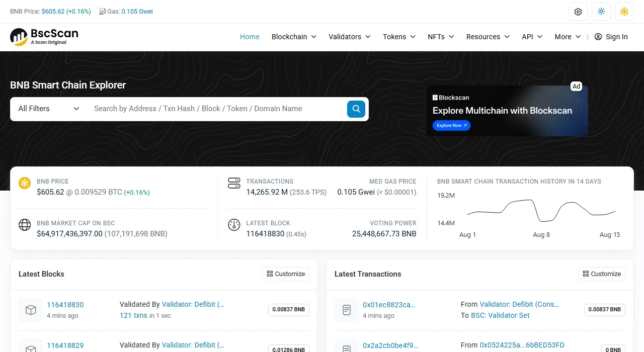Click the cube icon for block 116418830

point(31,310)
